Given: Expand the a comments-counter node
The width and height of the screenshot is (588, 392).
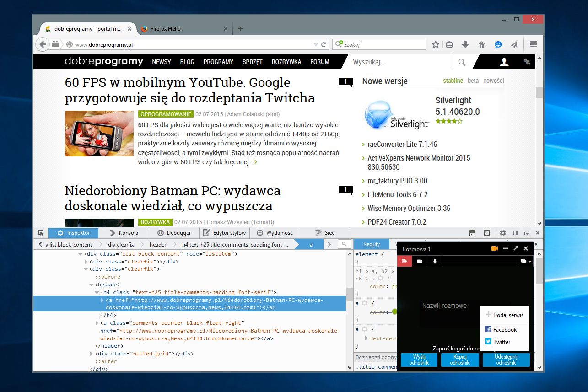Looking at the screenshot, I should click(97, 323).
